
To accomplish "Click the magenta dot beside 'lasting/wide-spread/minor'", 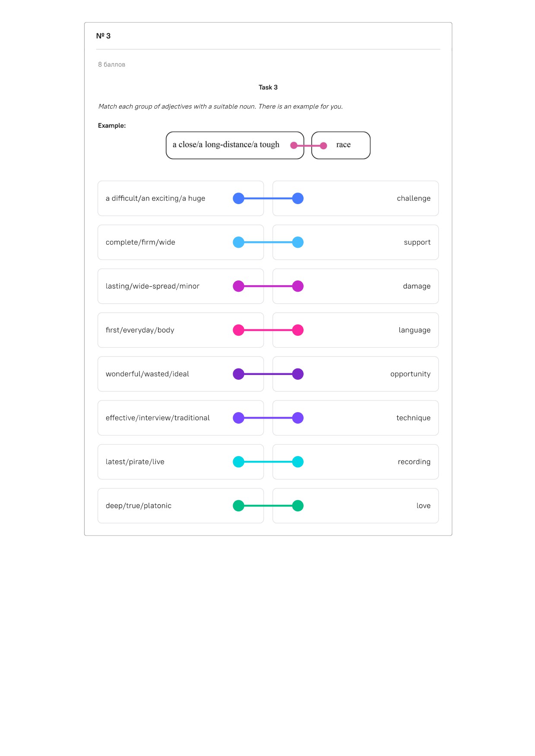I will 238,286.
